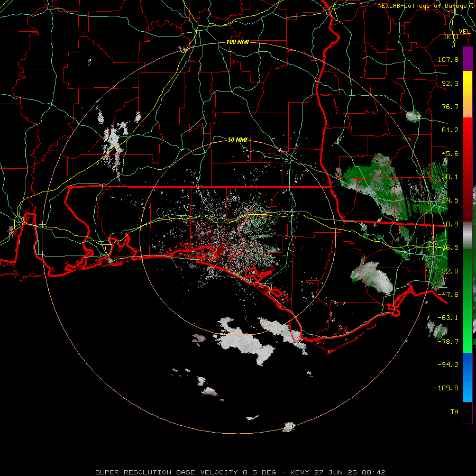Select the -32.0 scale value
This screenshot has width=476, height=476.
point(448,271)
